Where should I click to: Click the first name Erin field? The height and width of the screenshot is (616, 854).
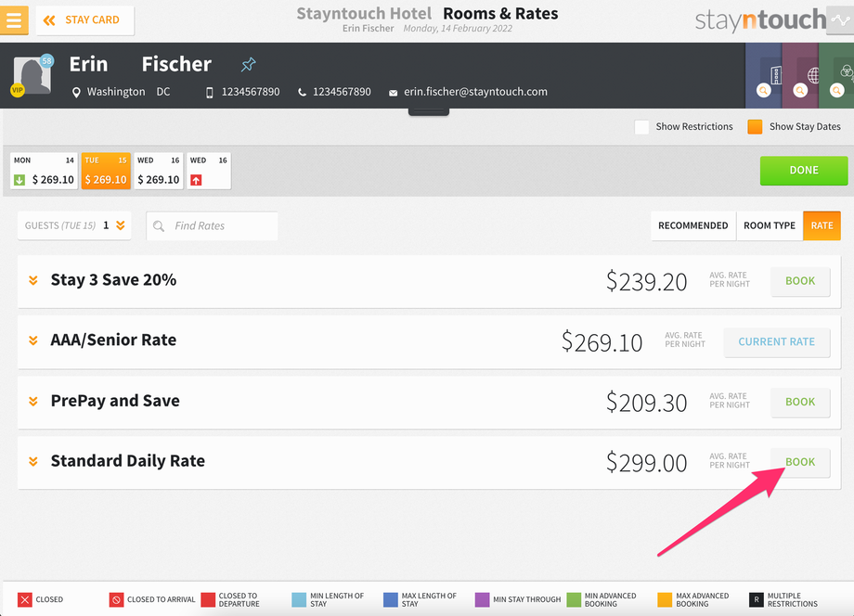click(x=89, y=64)
